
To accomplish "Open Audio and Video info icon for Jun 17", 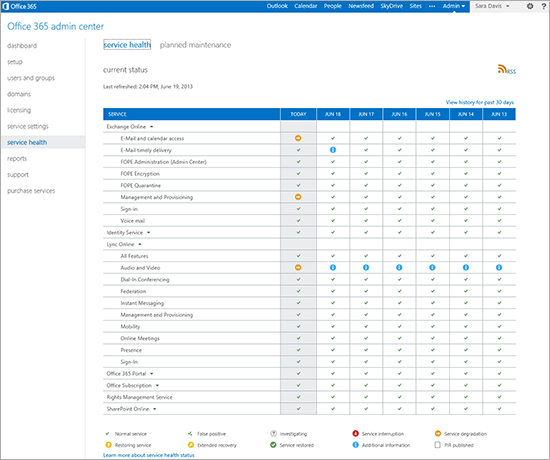I will (366, 267).
